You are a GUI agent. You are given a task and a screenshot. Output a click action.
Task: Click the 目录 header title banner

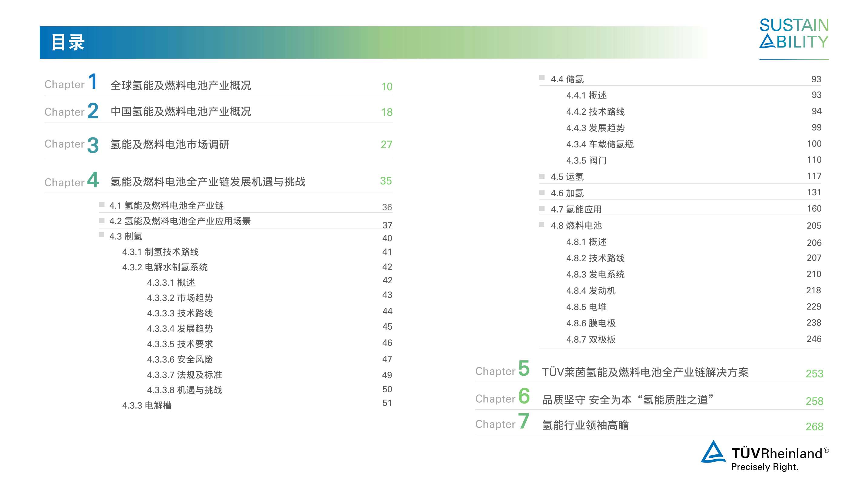pos(68,42)
